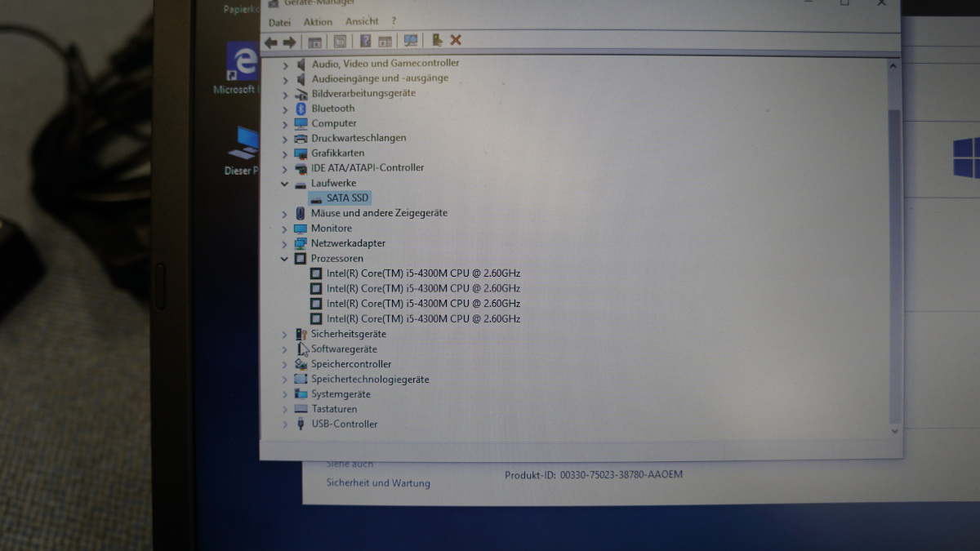Screen dimensions: 980x551
Task: Collapse the Laufwerke node
Action: click(284, 184)
